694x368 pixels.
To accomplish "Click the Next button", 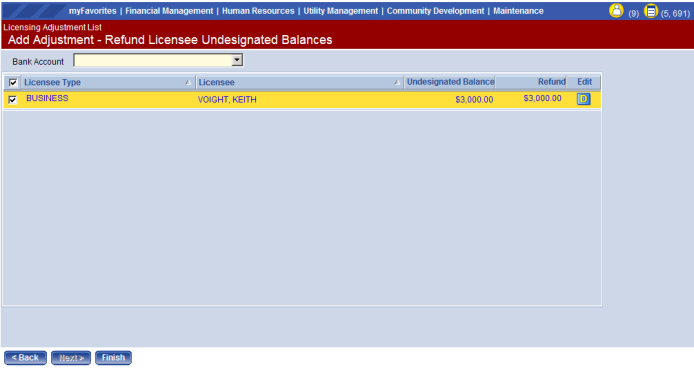I will click(71, 358).
